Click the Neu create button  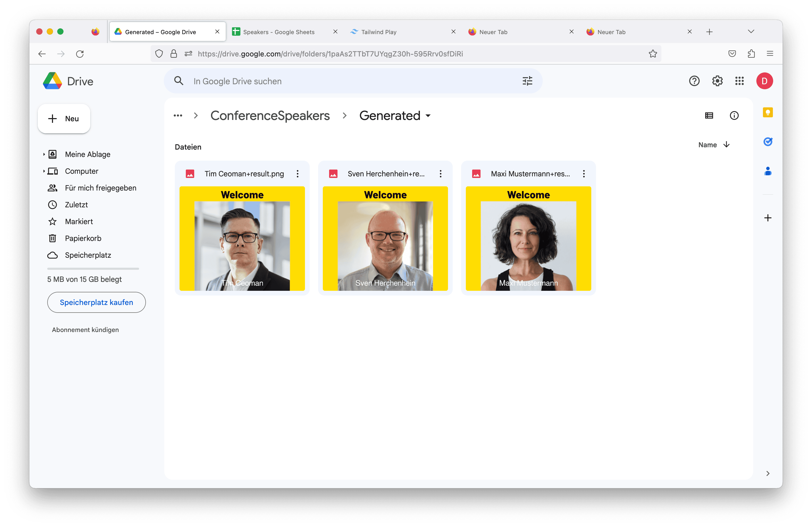coord(64,119)
